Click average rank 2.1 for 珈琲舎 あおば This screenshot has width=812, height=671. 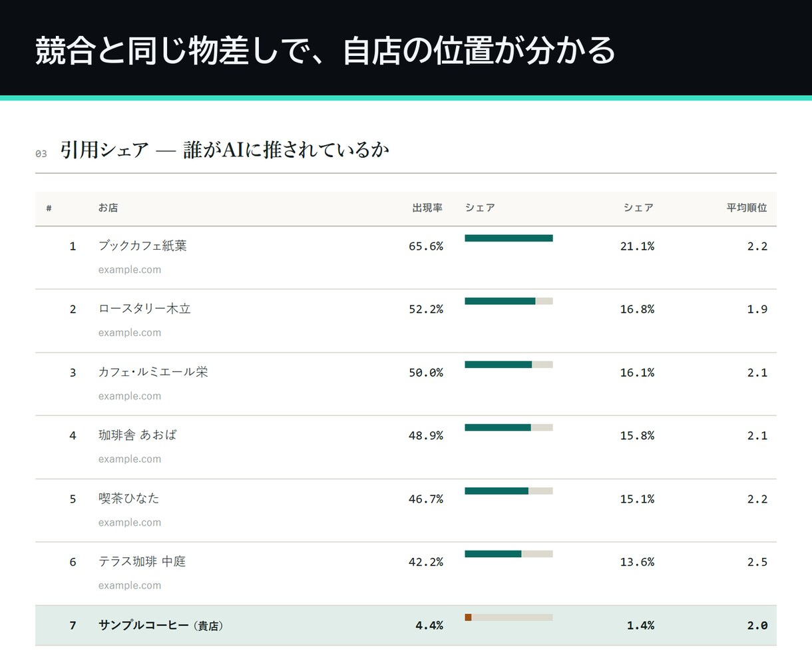tap(757, 436)
